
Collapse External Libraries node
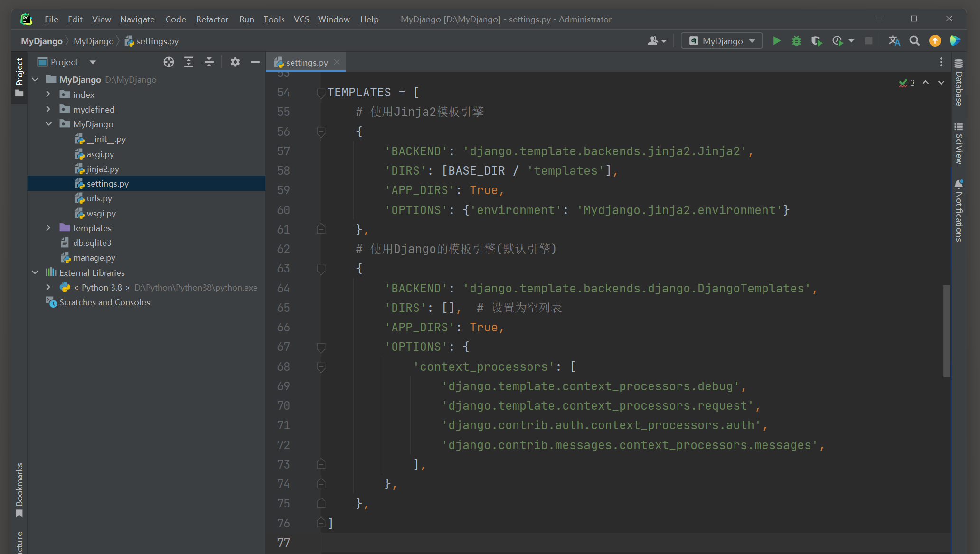(x=35, y=272)
